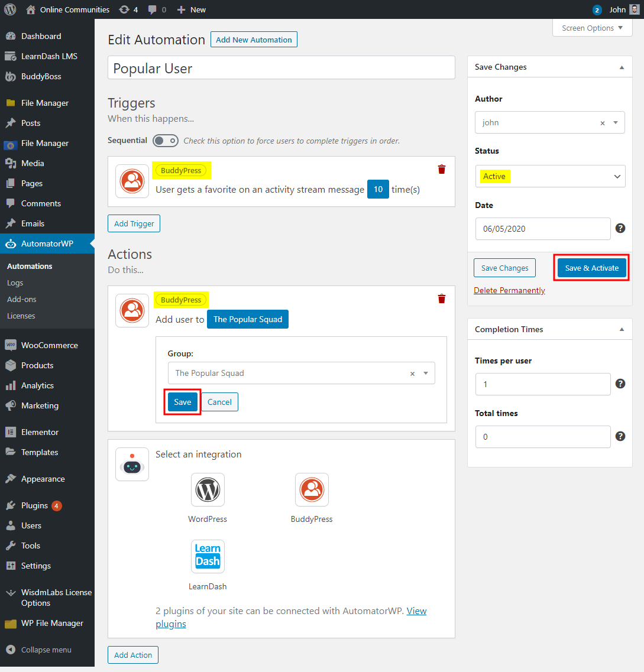
Task: Open the AutomatorWP menu icon in the sidebar
Action: click(x=11, y=244)
